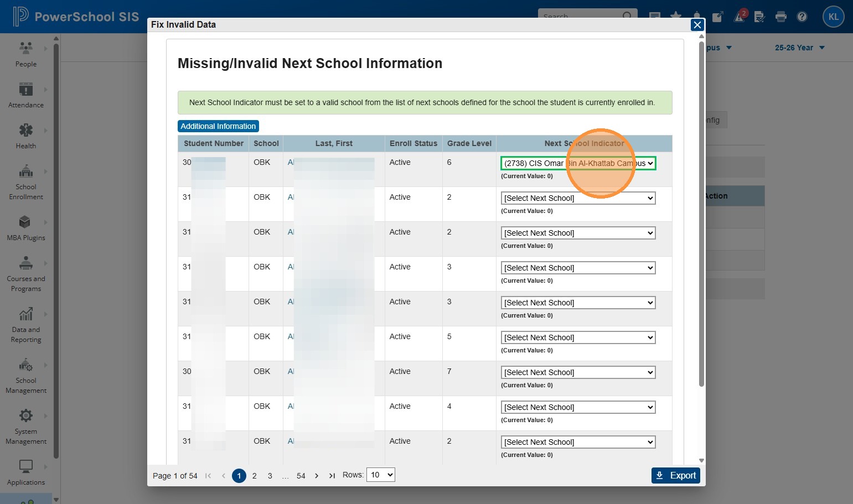The width and height of the screenshot is (853, 504).
Task: Open System Management in the sidebar
Action: 26,427
